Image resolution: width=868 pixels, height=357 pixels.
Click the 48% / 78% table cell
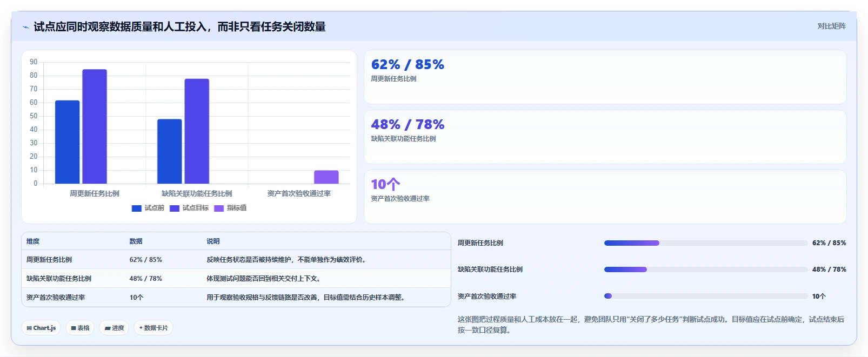click(145, 279)
